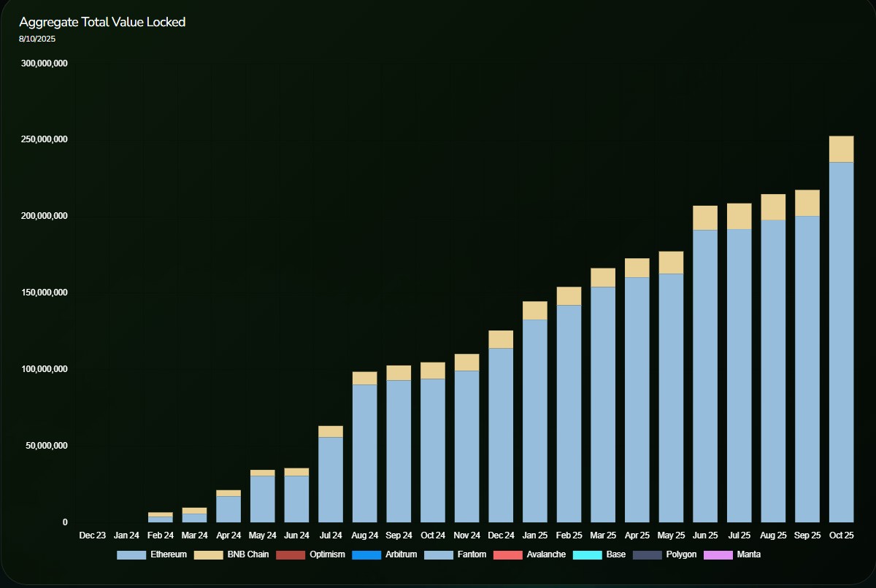Click the Dec 24 x-axis label
Image resolution: width=876 pixels, height=588 pixels.
coord(501,535)
